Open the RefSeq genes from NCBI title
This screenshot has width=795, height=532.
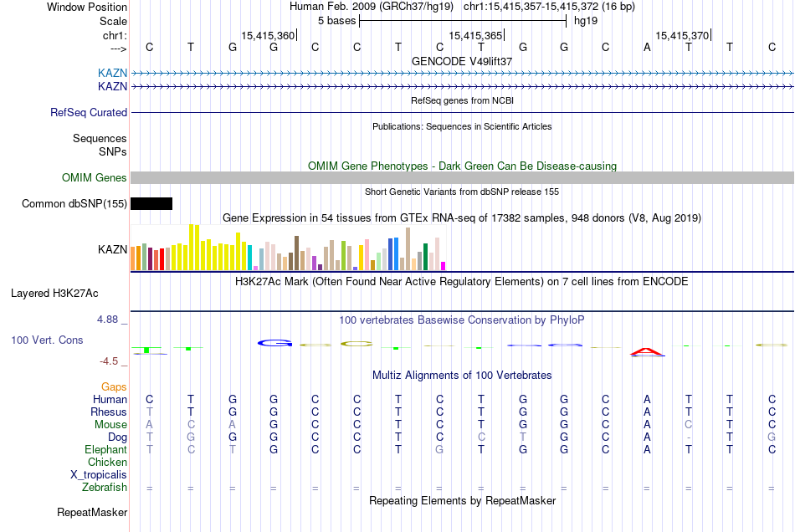tap(462, 100)
